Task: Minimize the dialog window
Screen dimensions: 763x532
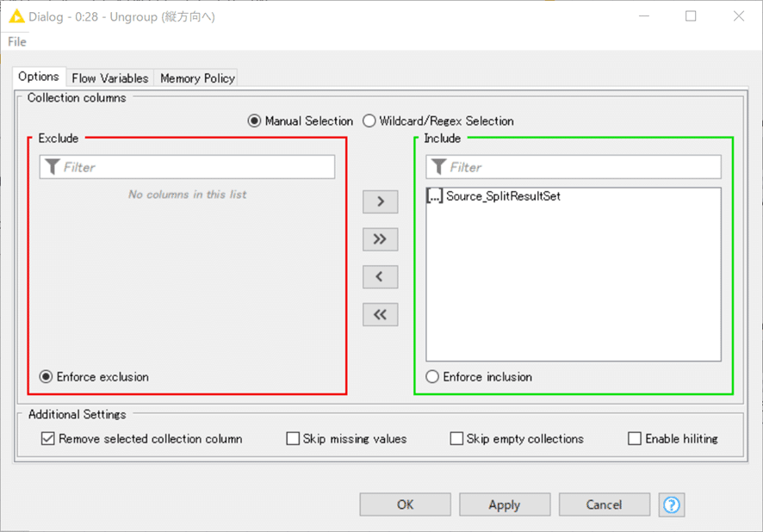Action: [x=644, y=16]
